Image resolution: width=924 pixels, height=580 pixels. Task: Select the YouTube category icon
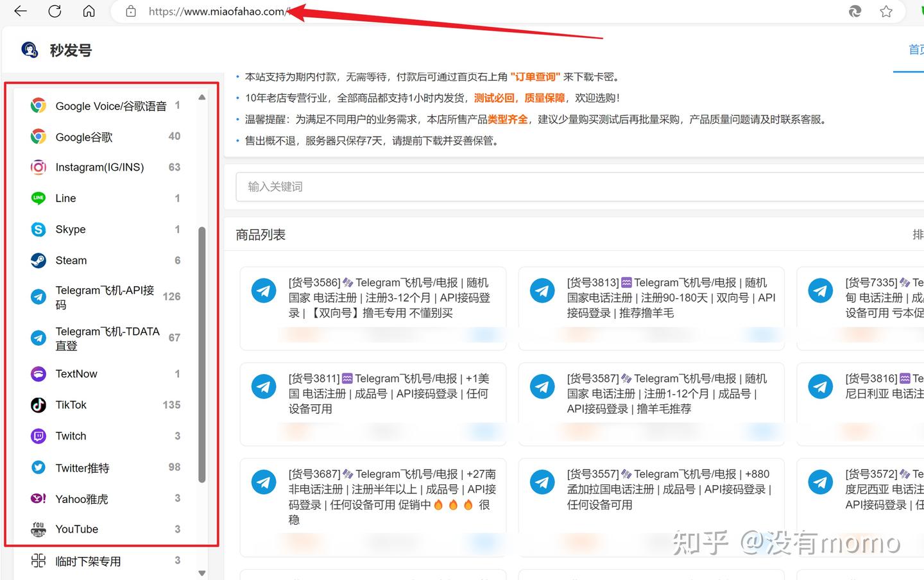pos(38,529)
